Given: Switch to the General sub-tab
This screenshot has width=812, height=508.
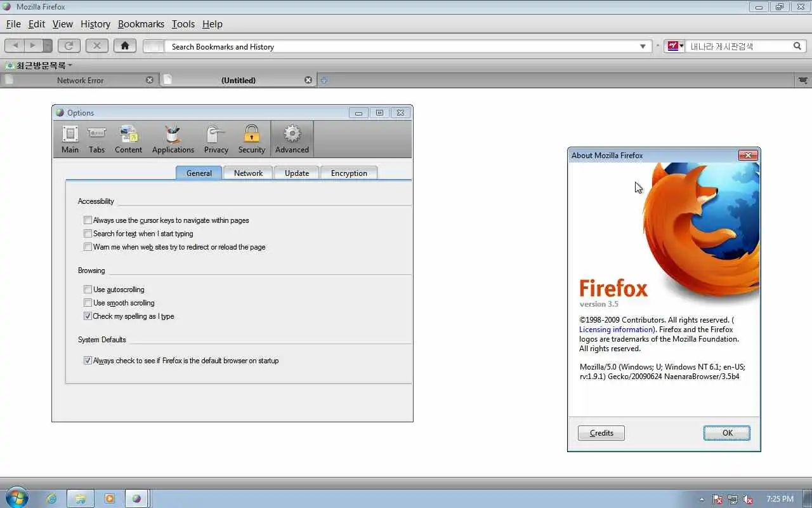Looking at the screenshot, I should [199, 173].
